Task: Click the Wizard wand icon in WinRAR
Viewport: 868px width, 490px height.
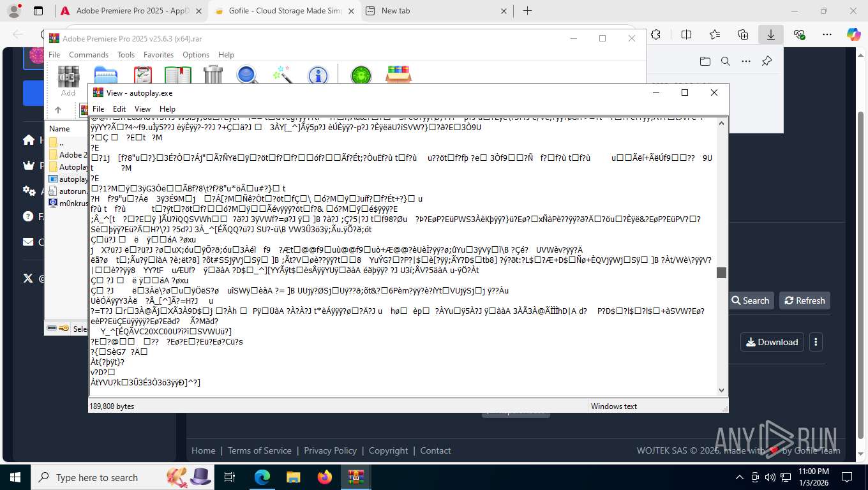Action: point(282,75)
